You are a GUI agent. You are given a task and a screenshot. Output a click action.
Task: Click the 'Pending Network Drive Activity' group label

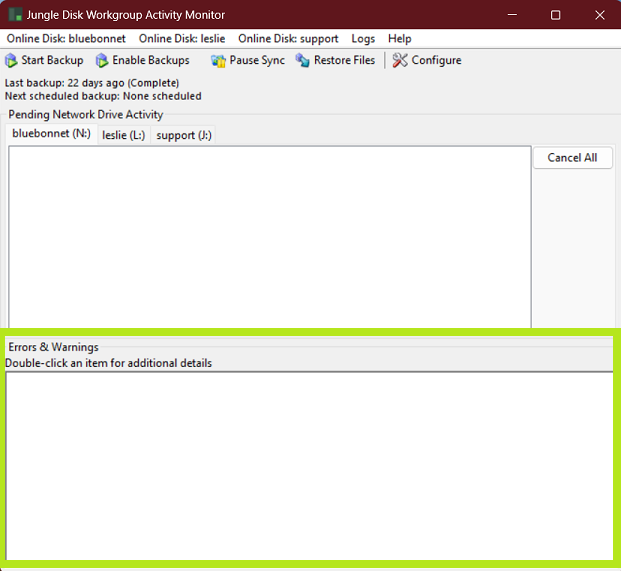point(86,114)
